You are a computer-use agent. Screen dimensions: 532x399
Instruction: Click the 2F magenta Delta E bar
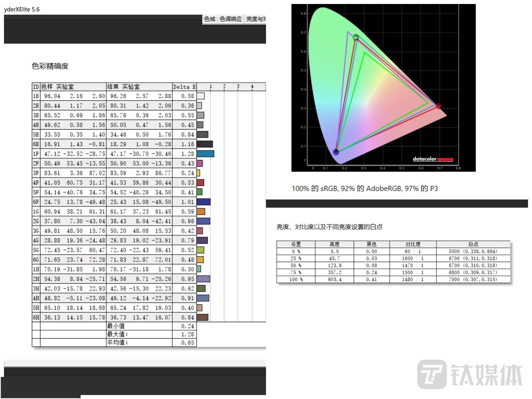(x=200, y=163)
